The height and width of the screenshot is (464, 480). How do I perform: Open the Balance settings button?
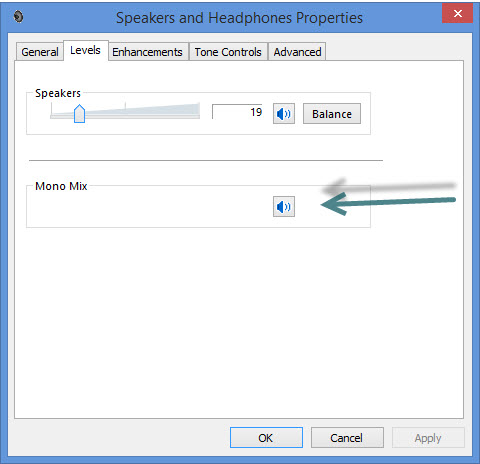point(332,114)
